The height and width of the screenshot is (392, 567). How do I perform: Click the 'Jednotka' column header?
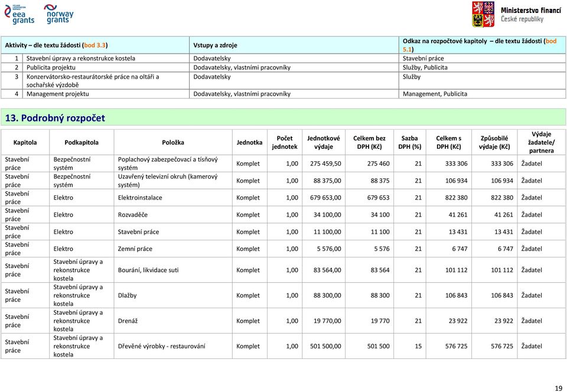pyautogui.click(x=249, y=142)
